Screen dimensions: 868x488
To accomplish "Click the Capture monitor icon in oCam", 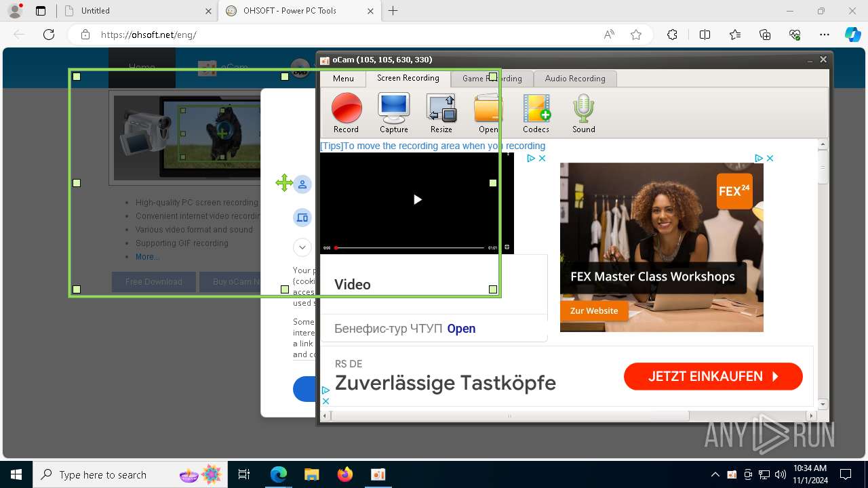I will point(394,113).
